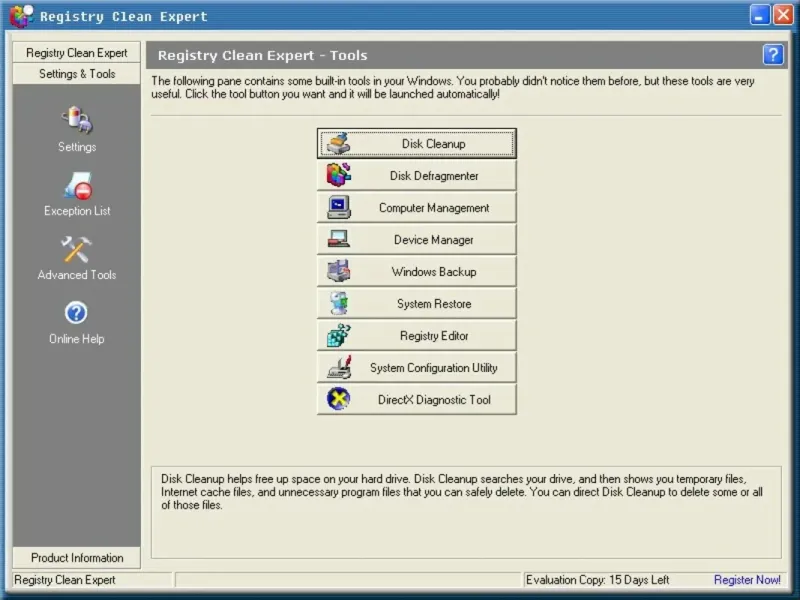Switch to Settings & Tools sidebar tab
This screenshot has height=600, width=800.
tap(77, 74)
